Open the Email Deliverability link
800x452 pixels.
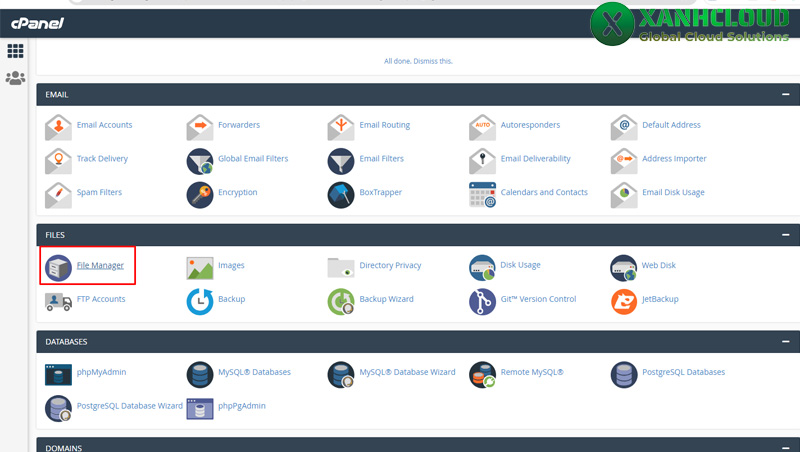(x=535, y=159)
